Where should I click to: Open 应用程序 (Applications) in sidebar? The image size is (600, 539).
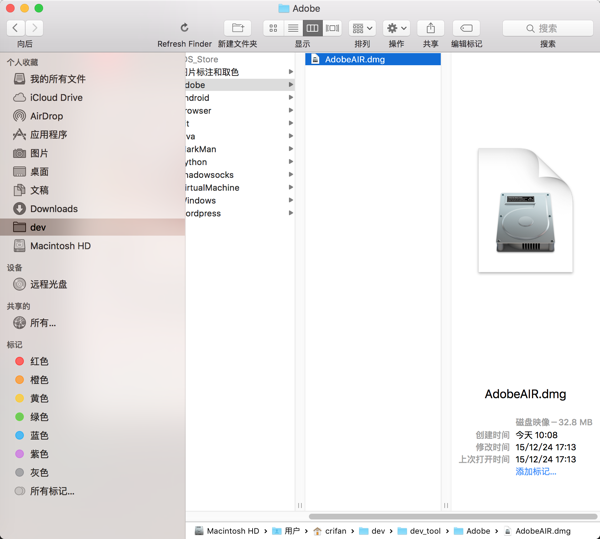[x=92, y=135]
